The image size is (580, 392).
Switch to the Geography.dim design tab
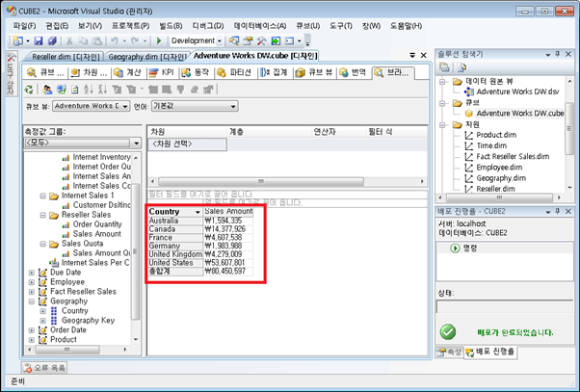pos(147,57)
